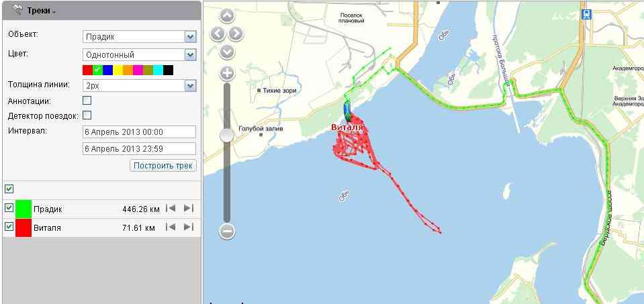The image size is (644, 304).
Task: Jump to Виталя track end icon
Action: [189, 227]
